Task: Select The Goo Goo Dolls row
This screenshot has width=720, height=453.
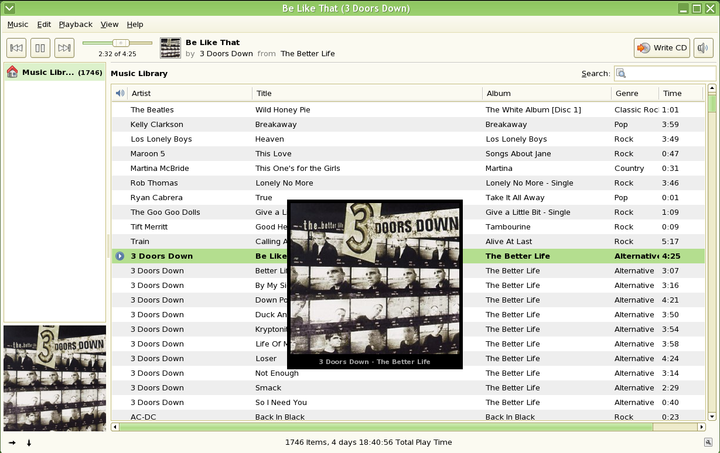Action: tap(408, 213)
